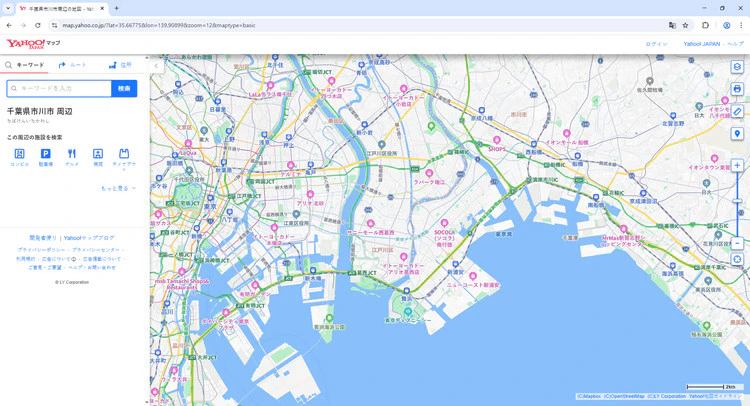Bookmark this page with star icon
The width and height of the screenshot is (750, 406).
(685, 25)
